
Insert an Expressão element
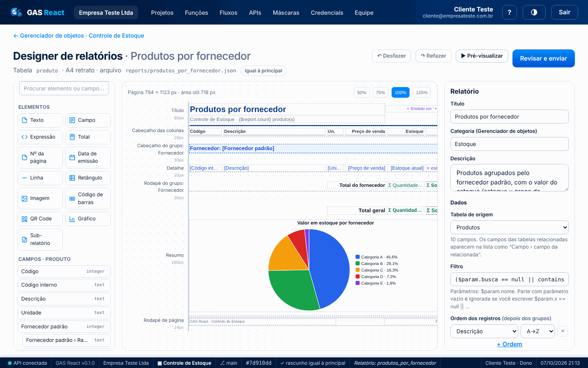(x=40, y=137)
